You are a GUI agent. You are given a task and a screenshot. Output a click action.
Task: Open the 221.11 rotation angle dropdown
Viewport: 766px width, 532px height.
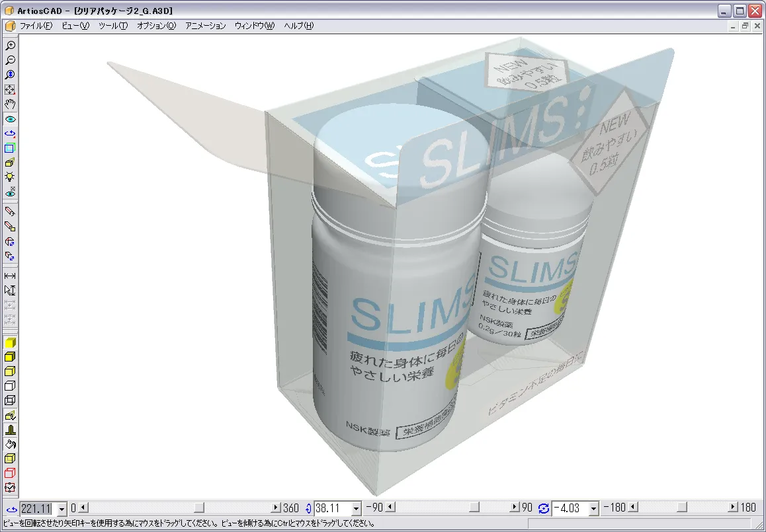[62, 508]
